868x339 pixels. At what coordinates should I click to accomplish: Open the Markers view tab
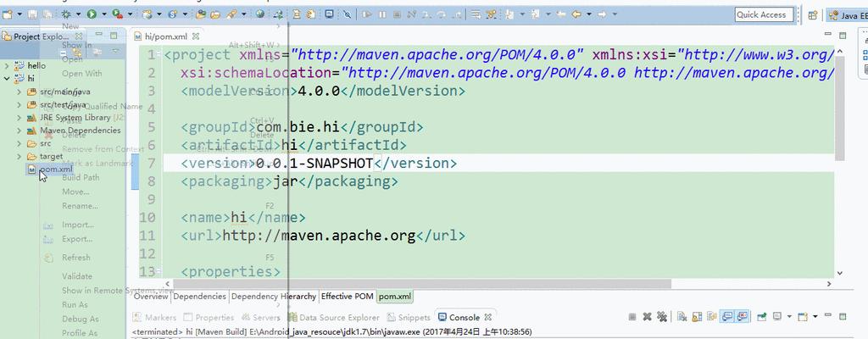tap(154, 318)
